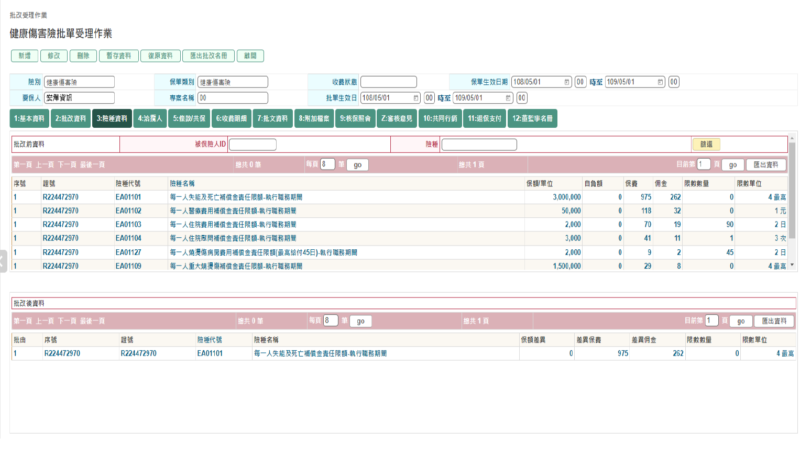
Task: Select row with code EA01109
Action: [x=399, y=266]
